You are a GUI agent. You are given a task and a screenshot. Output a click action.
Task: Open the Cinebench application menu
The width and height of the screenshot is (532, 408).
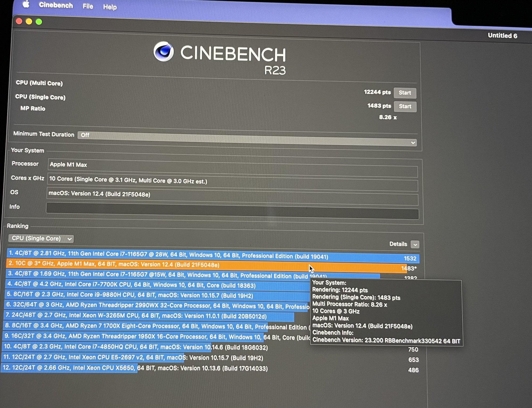56,5
